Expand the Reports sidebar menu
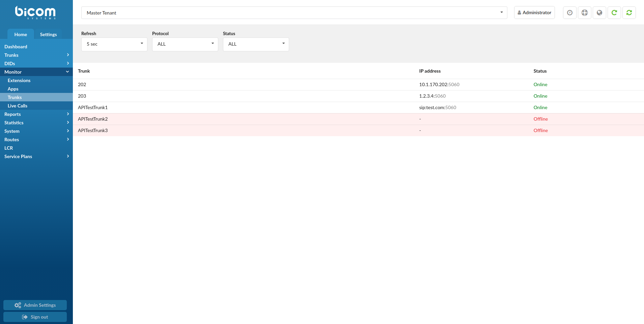 click(x=36, y=114)
